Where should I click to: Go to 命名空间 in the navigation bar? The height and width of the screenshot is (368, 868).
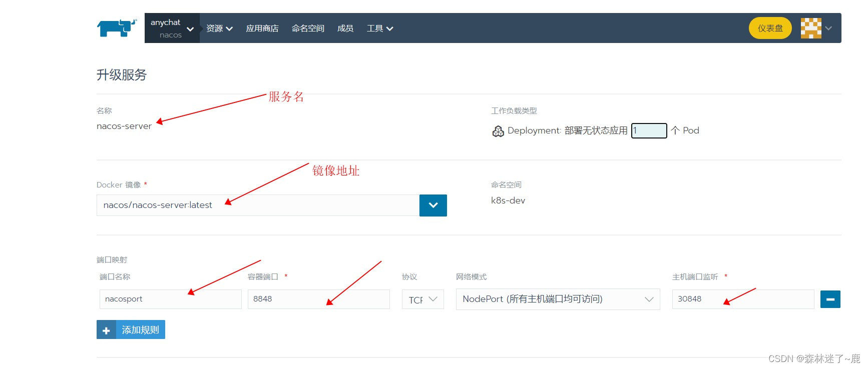308,28
